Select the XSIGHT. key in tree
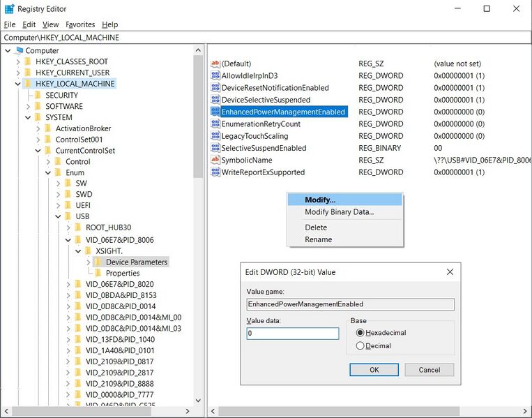 (109, 251)
